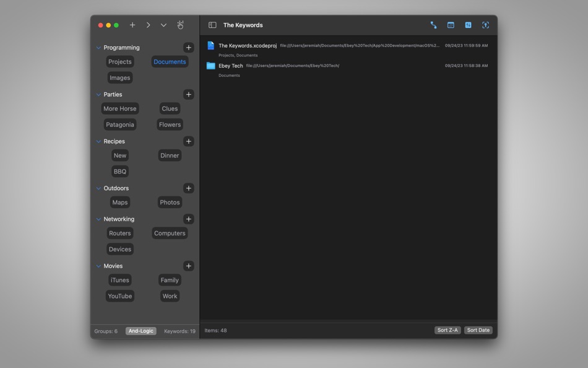The height and width of the screenshot is (368, 588).
Task: Click the 11:58:38 AM date stamp
Action: tap(466, 66)
